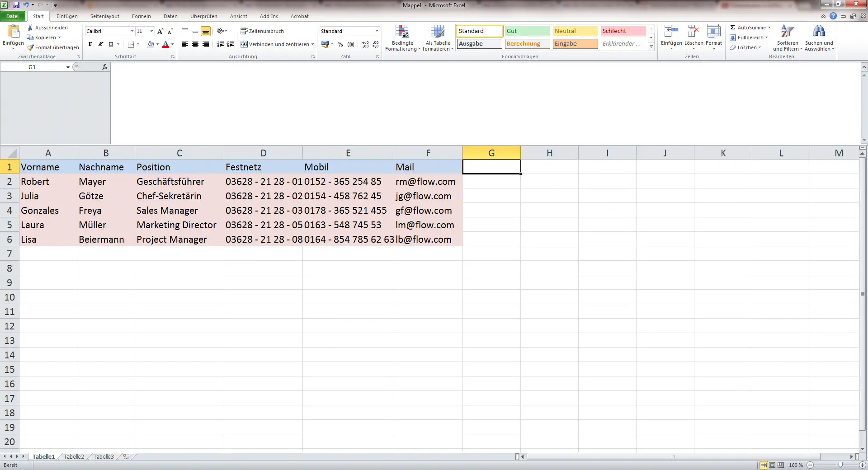Viewport: 868px width, 470px height.
Task: Click the Kopieren button
Action: pos(43,38)
